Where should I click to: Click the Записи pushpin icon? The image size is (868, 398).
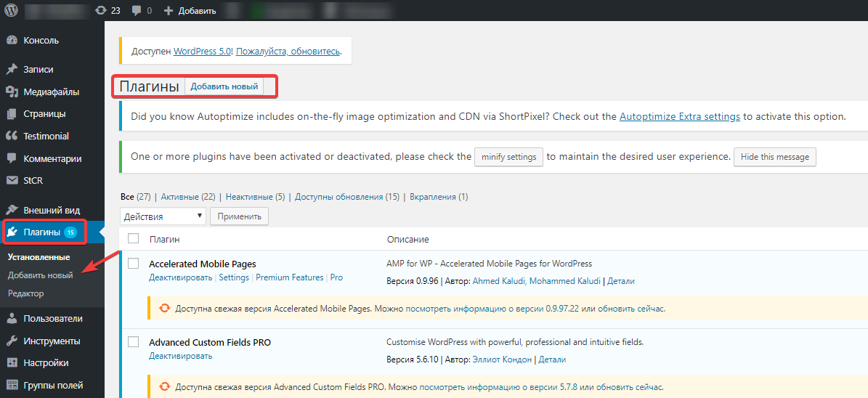[12, 70]
